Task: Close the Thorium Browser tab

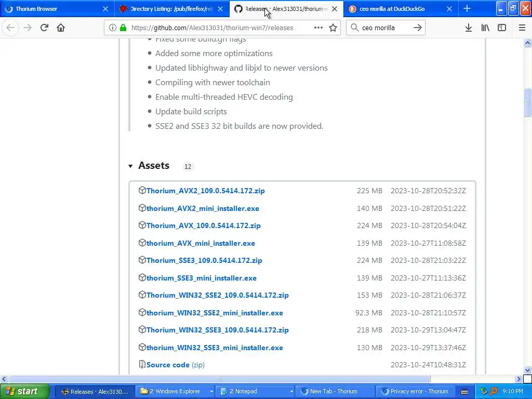Action: (x=105, y=9)
